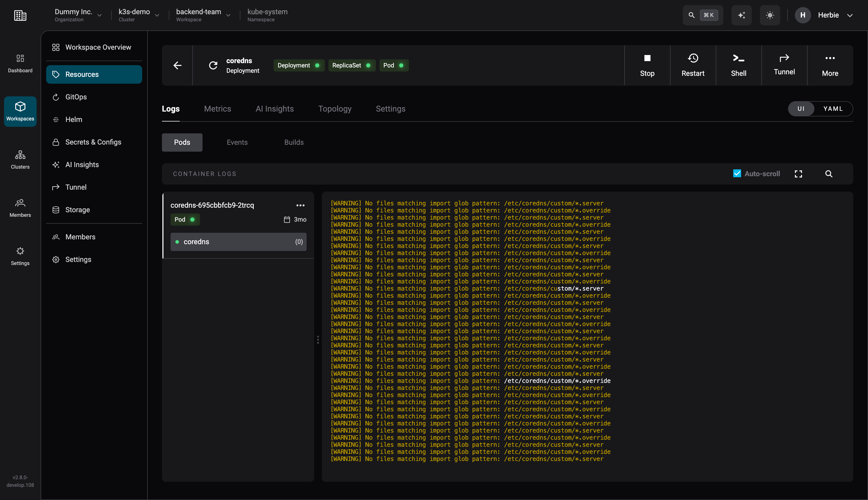Open AI Insights in the sidebar
The width and height of the screenshot is (868, 500).
pyautogui.click(x=94, y=165)
